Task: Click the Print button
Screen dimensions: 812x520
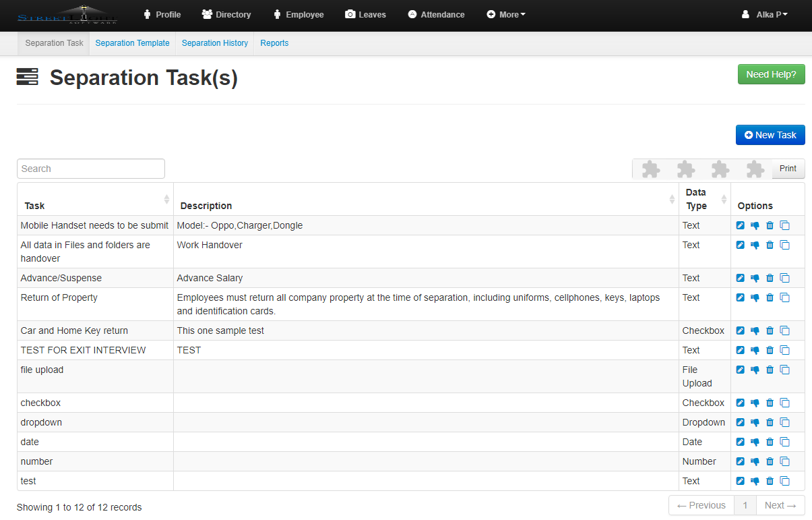Action: pyautogui.click(x=788, y=169)
